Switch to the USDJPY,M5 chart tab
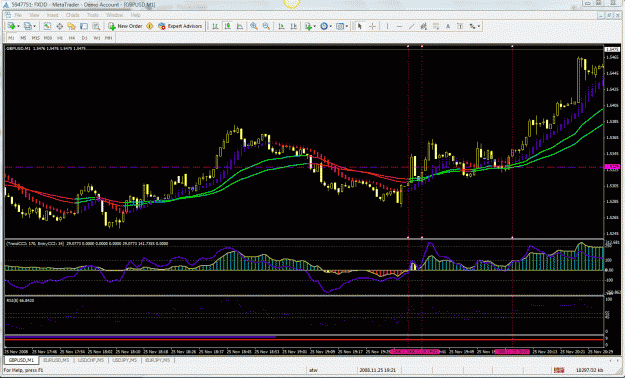 coord(124,360)
